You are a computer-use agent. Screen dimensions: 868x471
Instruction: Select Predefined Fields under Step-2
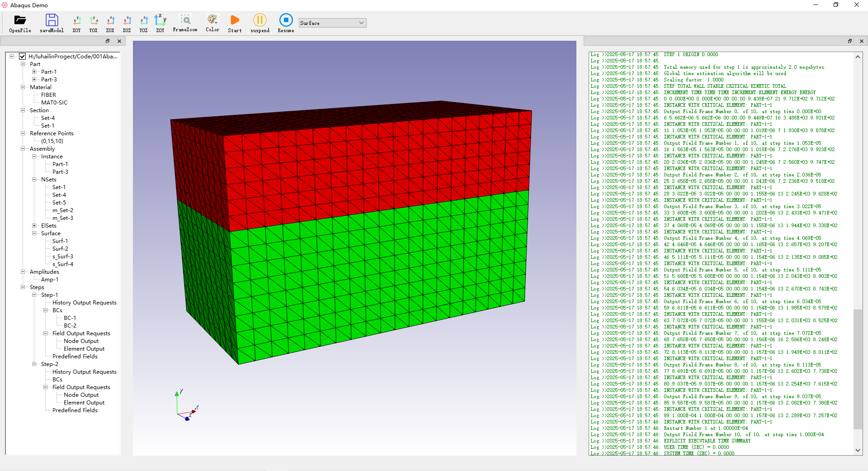[x=75, y=410]
